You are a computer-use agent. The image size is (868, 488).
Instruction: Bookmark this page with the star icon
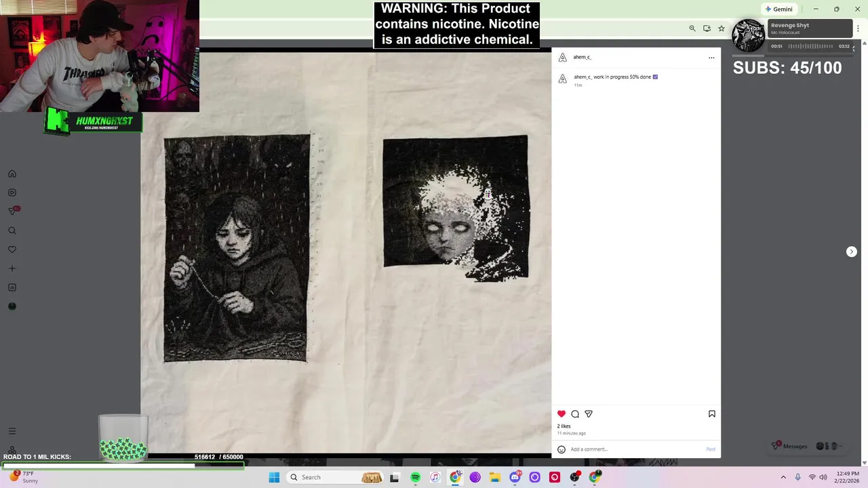722,28
